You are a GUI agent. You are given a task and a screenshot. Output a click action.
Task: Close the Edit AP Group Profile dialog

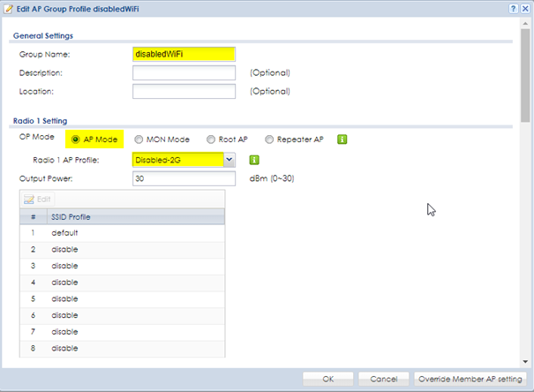click(525, 8)
